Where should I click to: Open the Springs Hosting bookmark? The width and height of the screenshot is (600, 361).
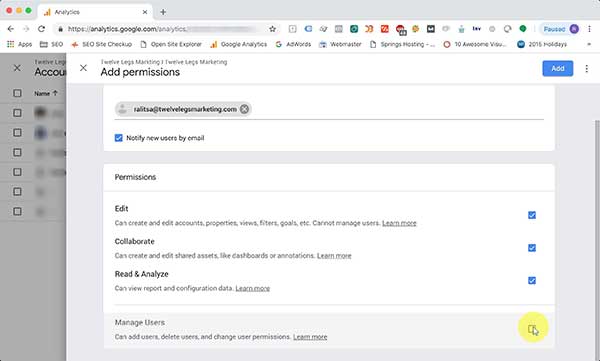point(402,44)
